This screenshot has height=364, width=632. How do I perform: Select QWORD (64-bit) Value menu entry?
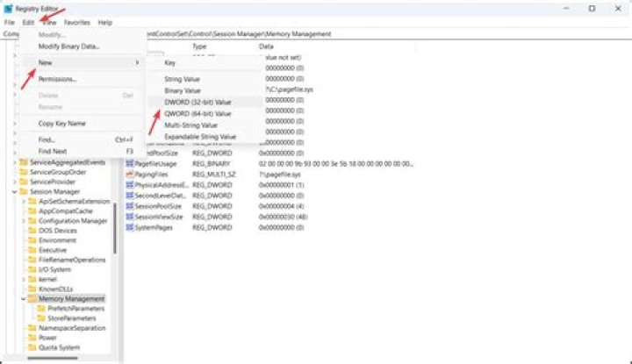(197, 113)
